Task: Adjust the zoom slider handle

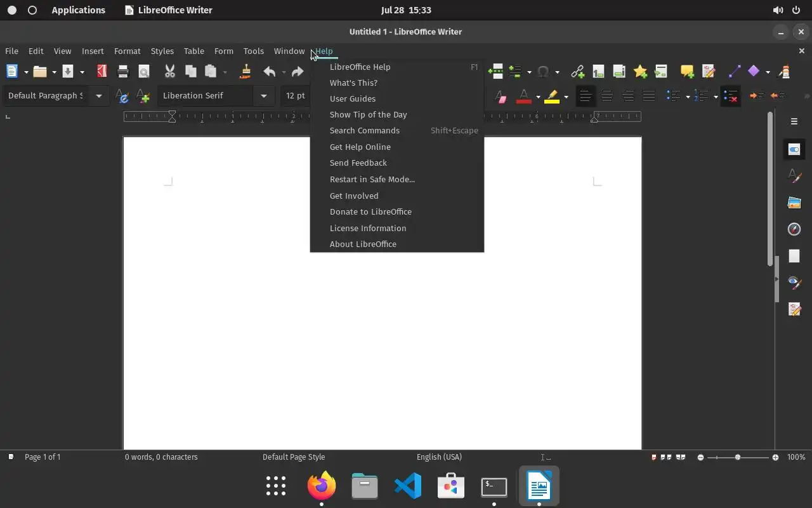Action: (x=737, y=457)
